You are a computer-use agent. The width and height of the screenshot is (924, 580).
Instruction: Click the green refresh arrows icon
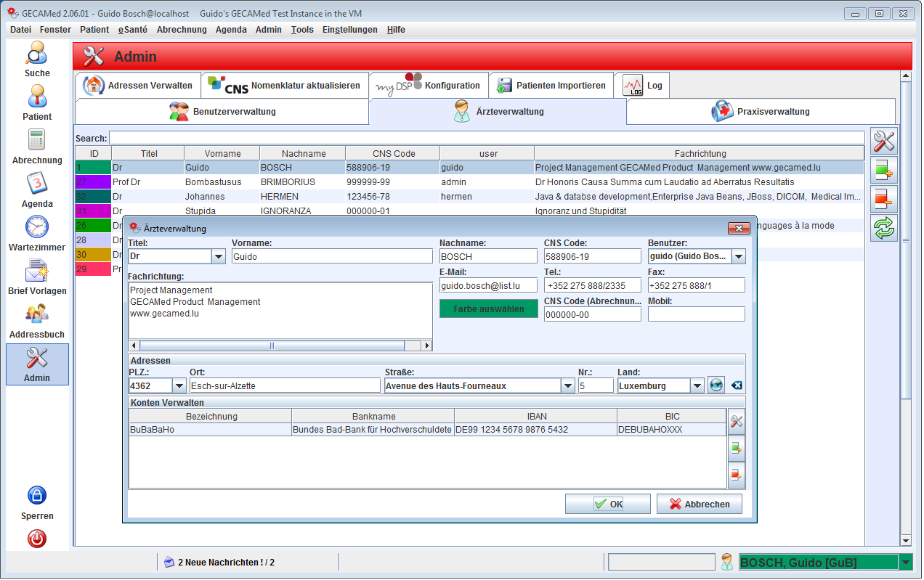coord(884,228)
